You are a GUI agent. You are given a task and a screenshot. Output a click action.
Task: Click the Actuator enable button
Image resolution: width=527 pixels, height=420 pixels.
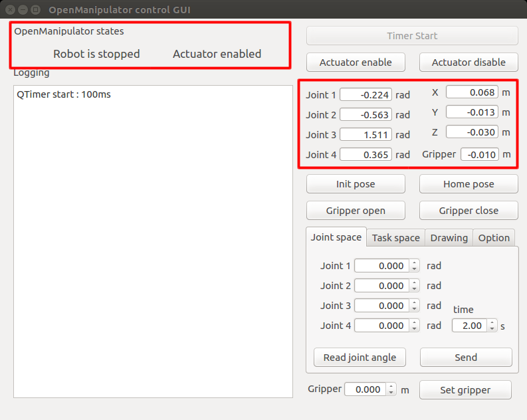coord(356,62)
